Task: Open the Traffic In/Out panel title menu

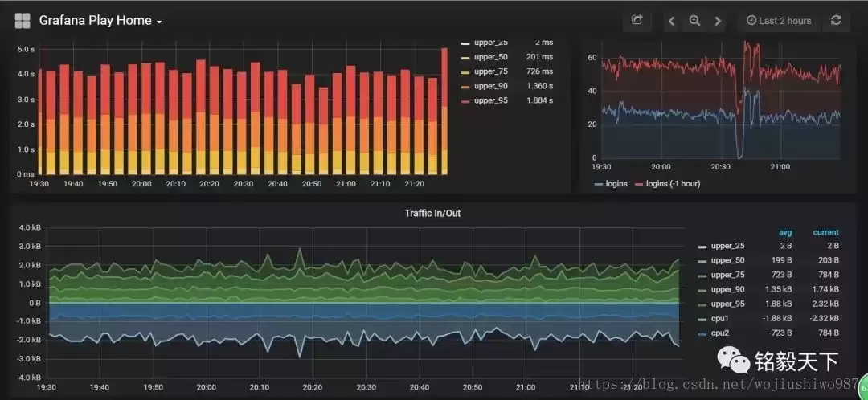Action: [432, 213]
